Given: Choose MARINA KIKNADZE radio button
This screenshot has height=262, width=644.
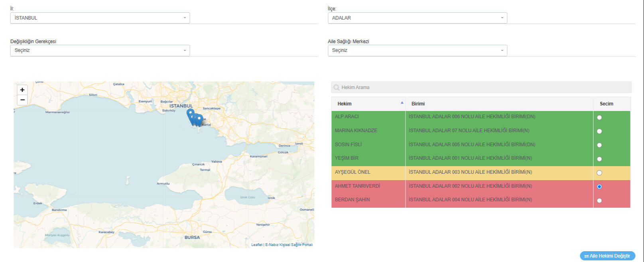Looking at the screenshot, I should click(599, 131).
